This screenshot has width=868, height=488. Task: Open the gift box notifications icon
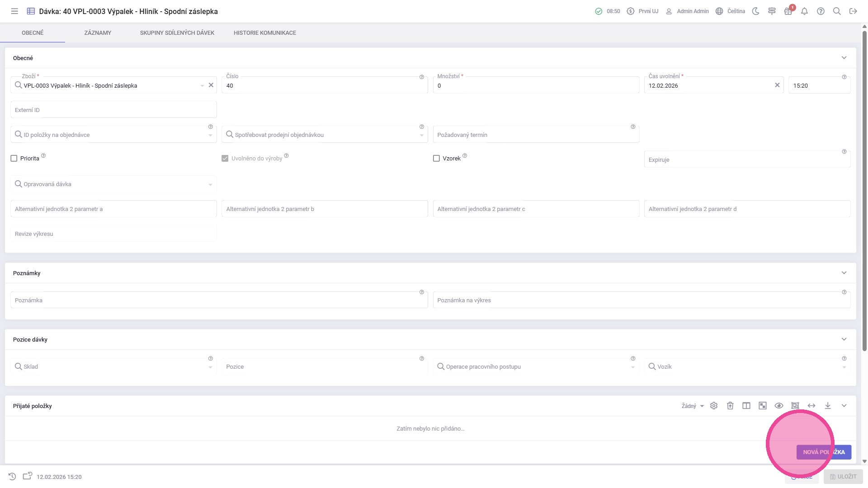pyautogui.click(x=788, y=11)
